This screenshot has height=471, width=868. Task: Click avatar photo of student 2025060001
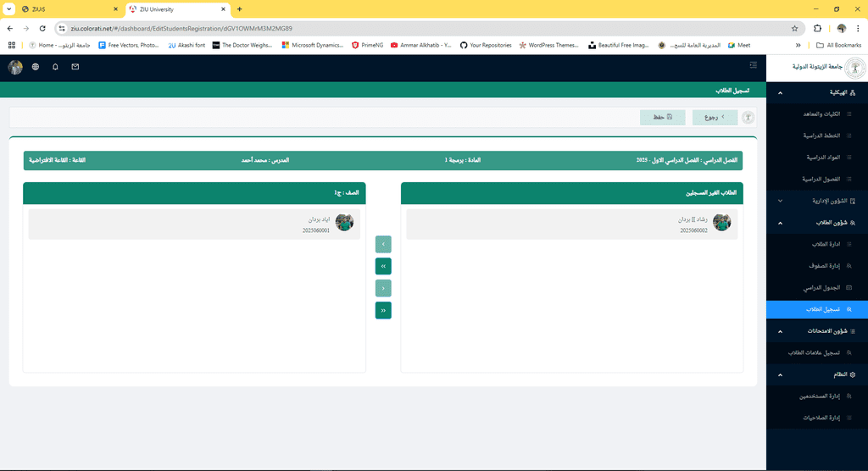tap(344, 223)
